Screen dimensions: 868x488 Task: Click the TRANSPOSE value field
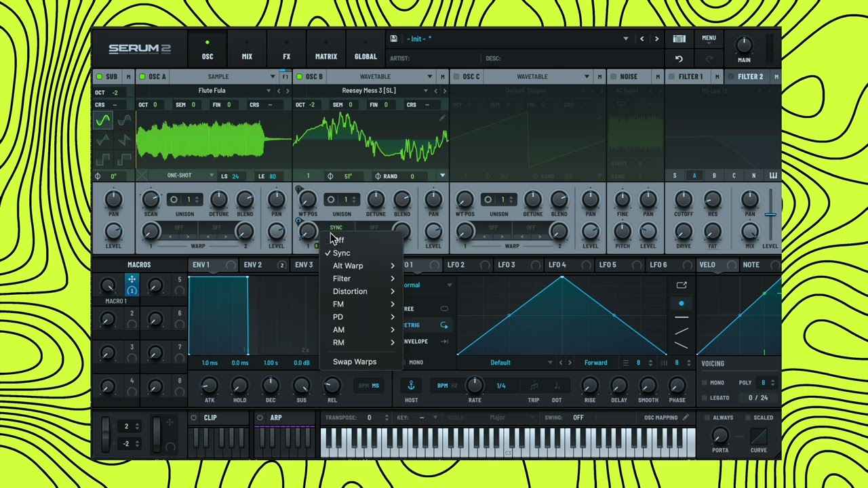[x=370, y=418]
